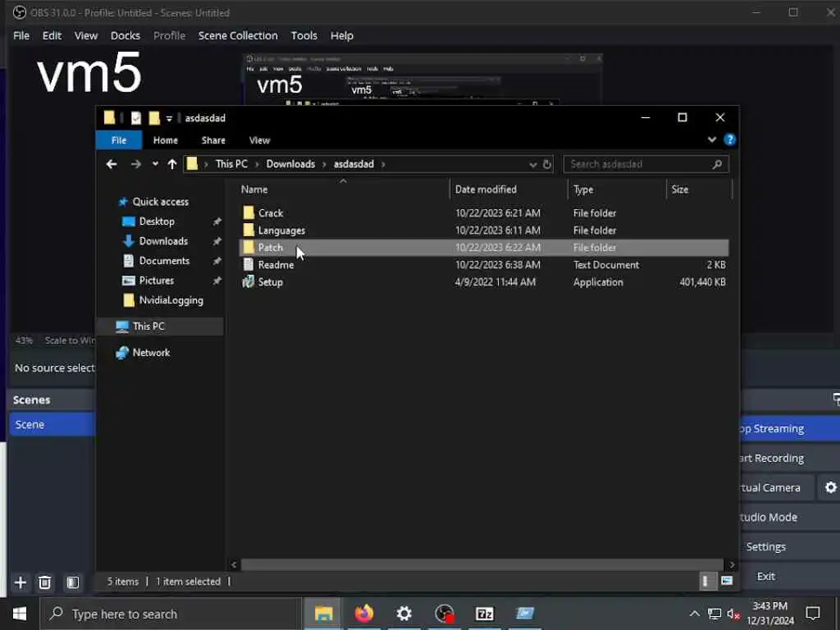Screen dimensions: 840x630
Task: Open File Explorer from the taskbar
Action: pos(323,614)
